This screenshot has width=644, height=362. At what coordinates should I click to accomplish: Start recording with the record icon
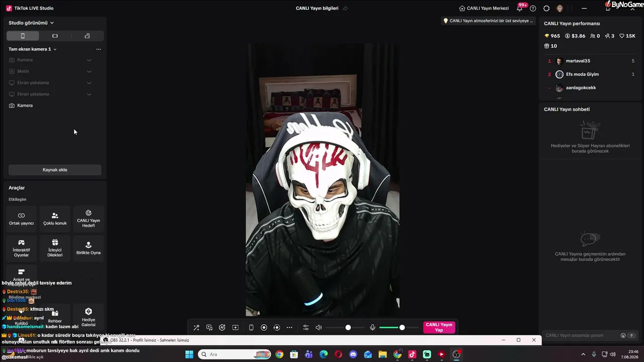coord(264,328)
